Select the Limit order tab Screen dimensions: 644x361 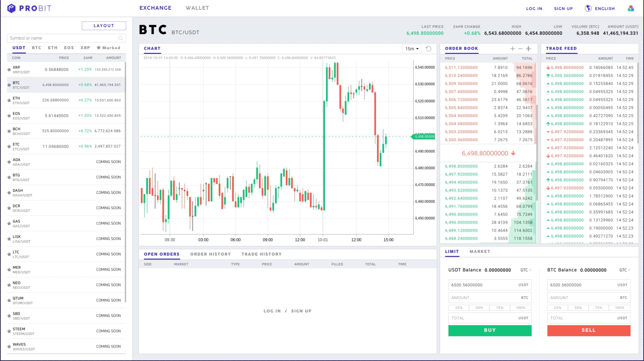tap(452, 251)
